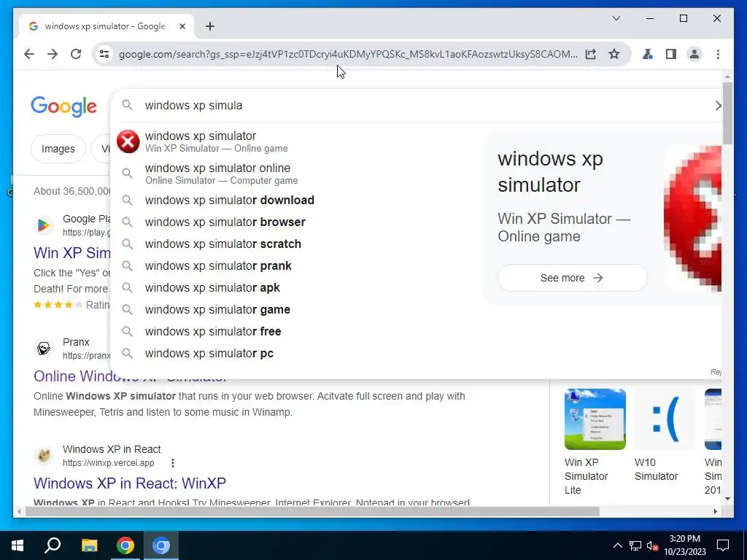Open the clock showing 3:20 PM
Image resolution: width=747 pixels, height=560 pixels.
685,545
